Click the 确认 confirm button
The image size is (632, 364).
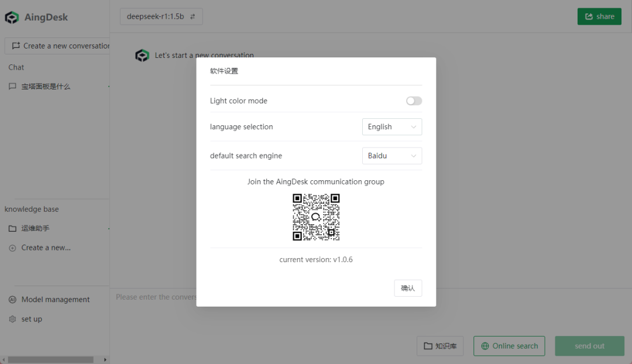[x=408, y=288]
